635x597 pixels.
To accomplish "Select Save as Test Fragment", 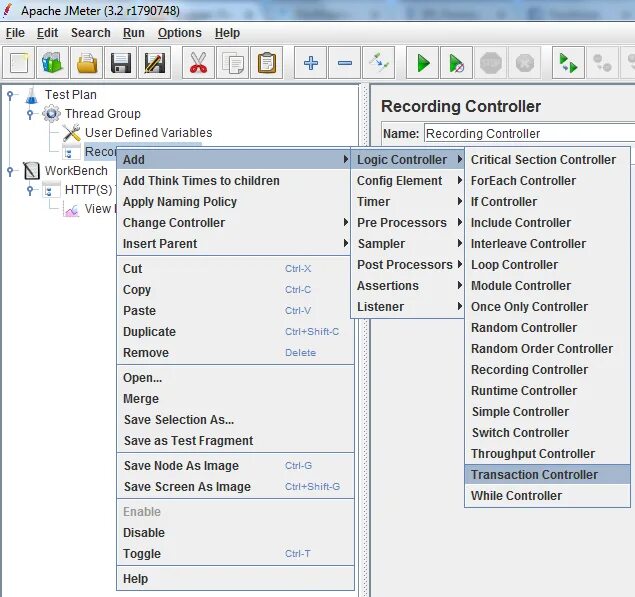I will click(x=235, y=441).
